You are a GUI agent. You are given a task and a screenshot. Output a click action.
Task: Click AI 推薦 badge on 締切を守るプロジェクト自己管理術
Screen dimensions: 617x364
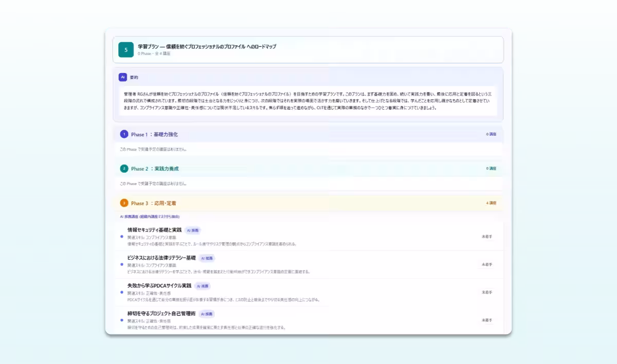click(207, 314)
